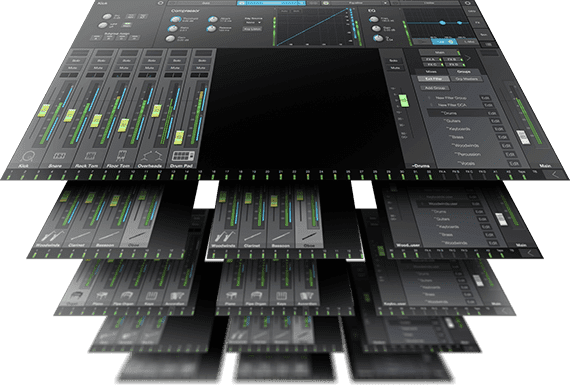Select the Drums row in groups list
The width and height of the screenshot is (570, 385).
[x=462, y=113]
